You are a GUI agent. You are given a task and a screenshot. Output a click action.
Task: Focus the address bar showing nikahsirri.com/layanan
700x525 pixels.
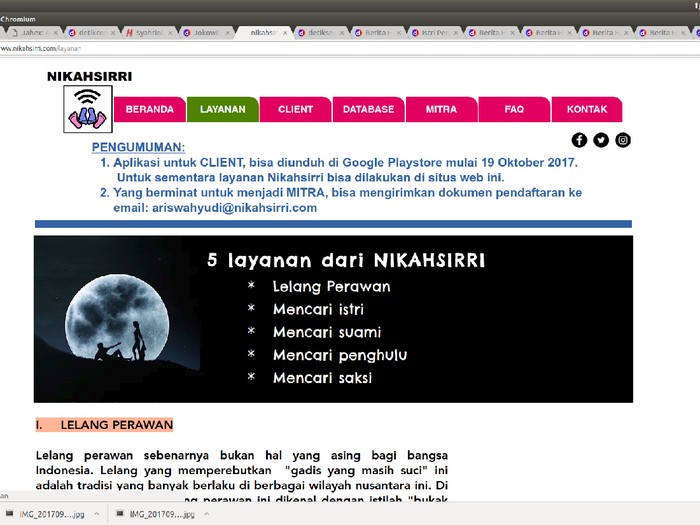348,48
